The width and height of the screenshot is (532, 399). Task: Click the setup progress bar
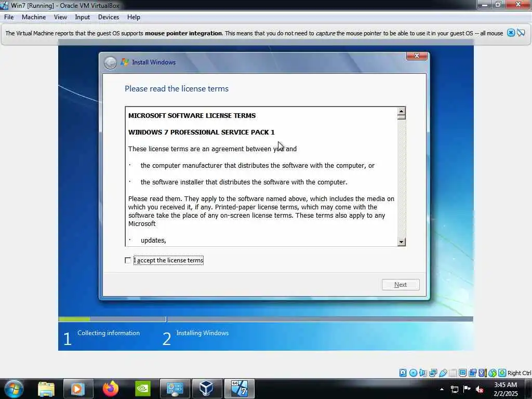(265, 319)
